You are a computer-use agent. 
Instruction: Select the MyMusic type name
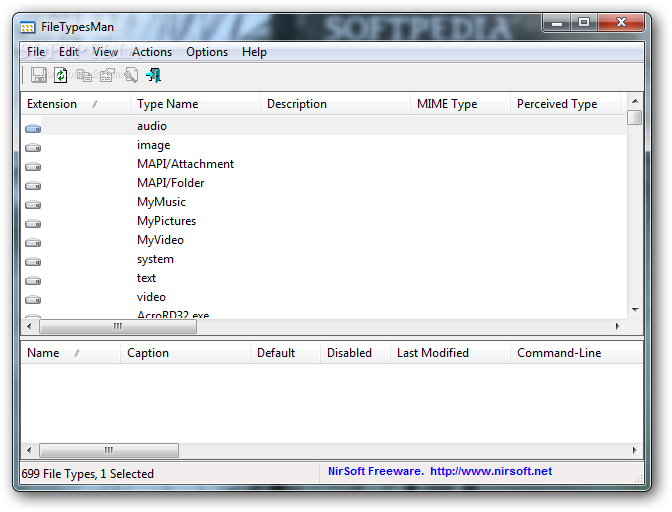point(161,202)
